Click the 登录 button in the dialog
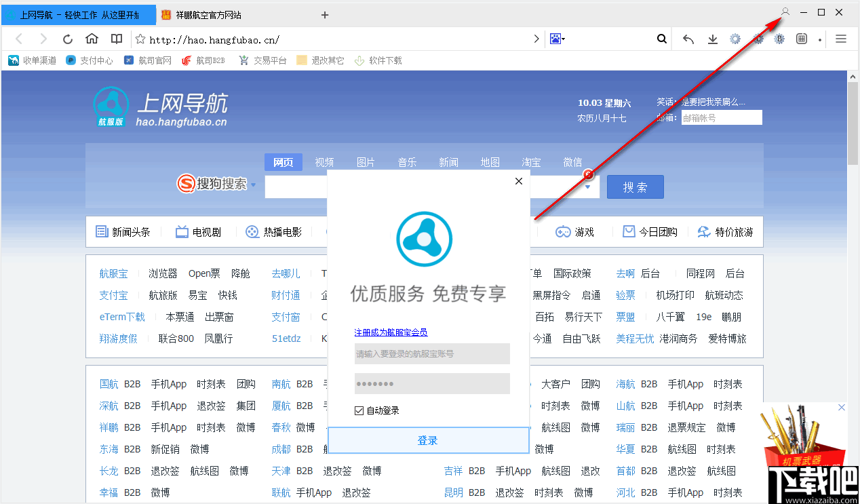The height and width of the screenshot is (504, 860). point(427,440)
